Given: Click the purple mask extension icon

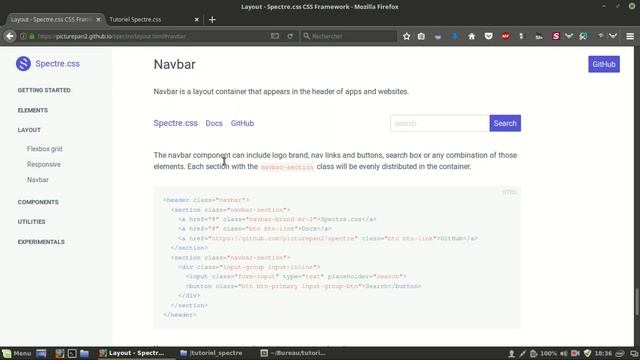Looking at the screenshot, I should tap(438, 36).
